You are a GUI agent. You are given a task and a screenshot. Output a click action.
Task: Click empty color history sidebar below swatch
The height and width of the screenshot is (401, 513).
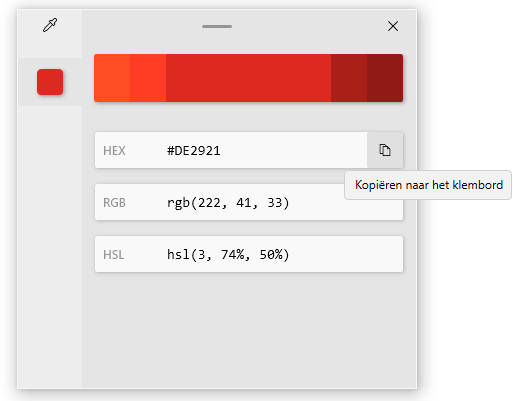(x=50, y=247)
